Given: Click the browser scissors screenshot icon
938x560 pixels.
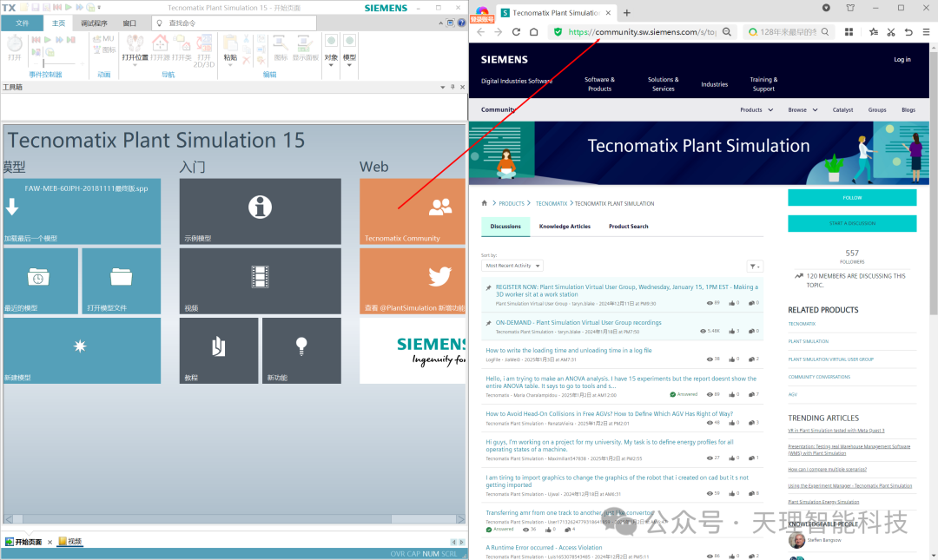Looking at the screenshot, I should click(x=891, y=32).
